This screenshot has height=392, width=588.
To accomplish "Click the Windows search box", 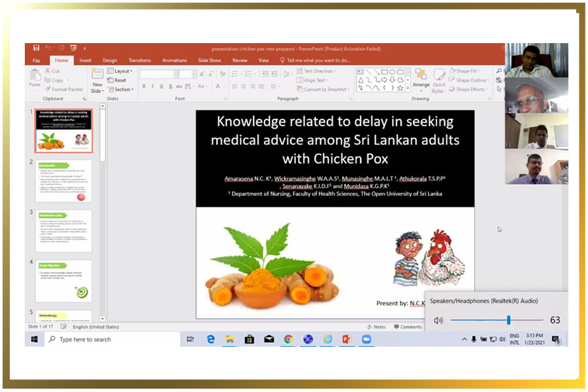I will [113, 340].
